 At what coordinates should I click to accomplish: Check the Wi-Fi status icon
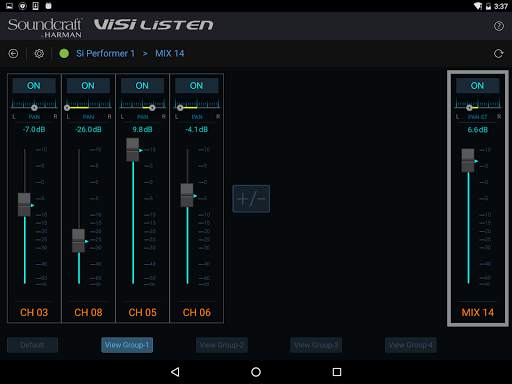(478, 6)
